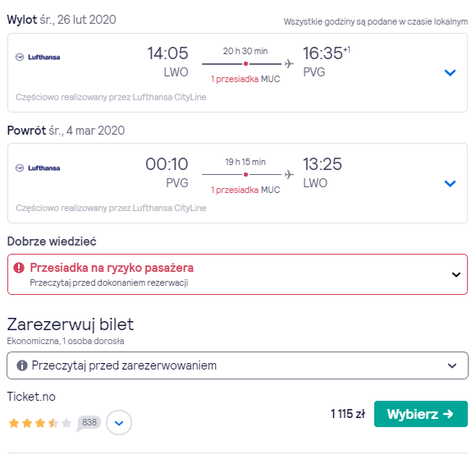Click the Ticket.no star rating

pyautogui.click(x=40, y=422)
